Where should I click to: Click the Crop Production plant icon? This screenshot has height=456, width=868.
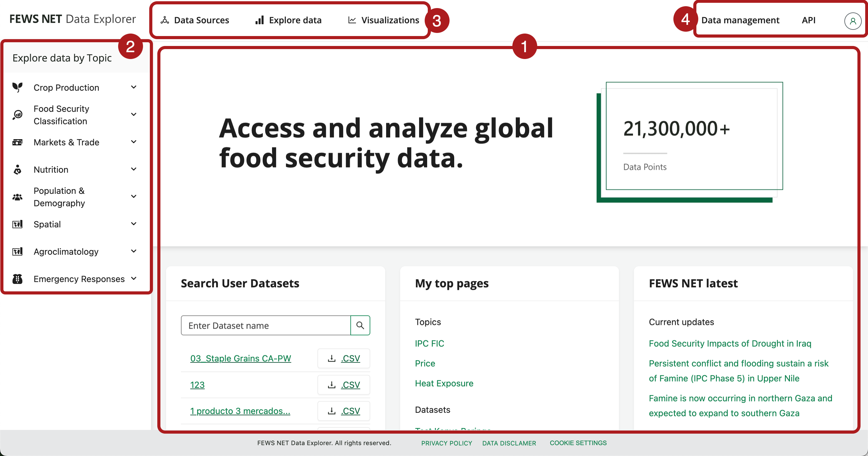[17, 87]
